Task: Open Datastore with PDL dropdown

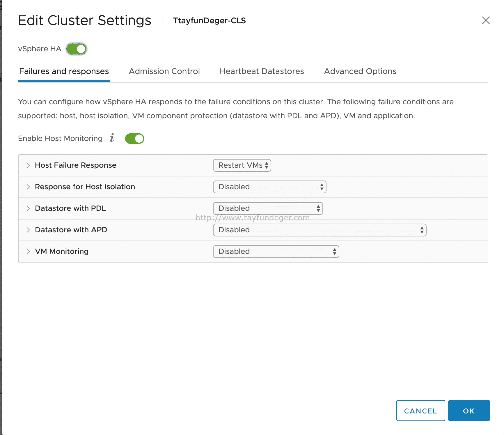Action: point(268,208)
